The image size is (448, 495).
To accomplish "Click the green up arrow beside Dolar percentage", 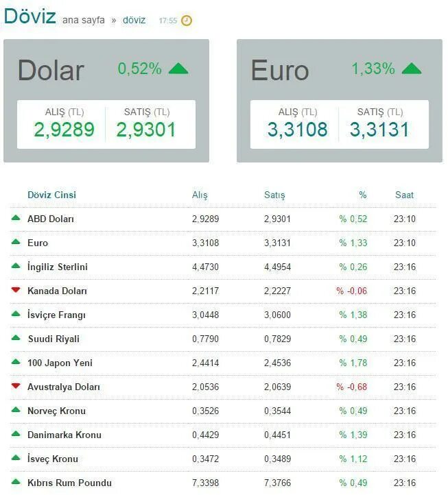I will click(x=178, y=69).
